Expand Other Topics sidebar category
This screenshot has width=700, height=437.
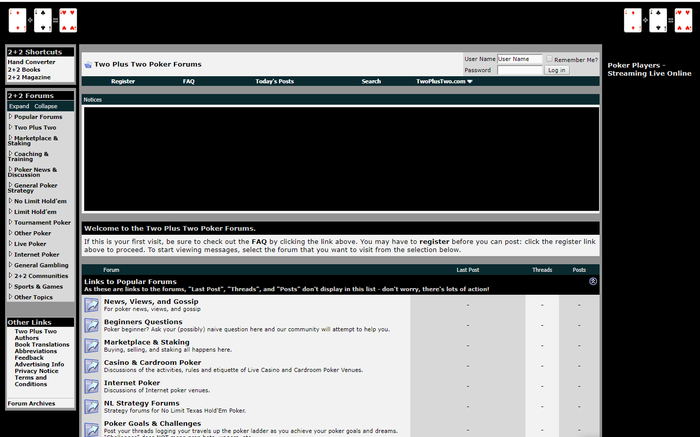pos(10,297)
